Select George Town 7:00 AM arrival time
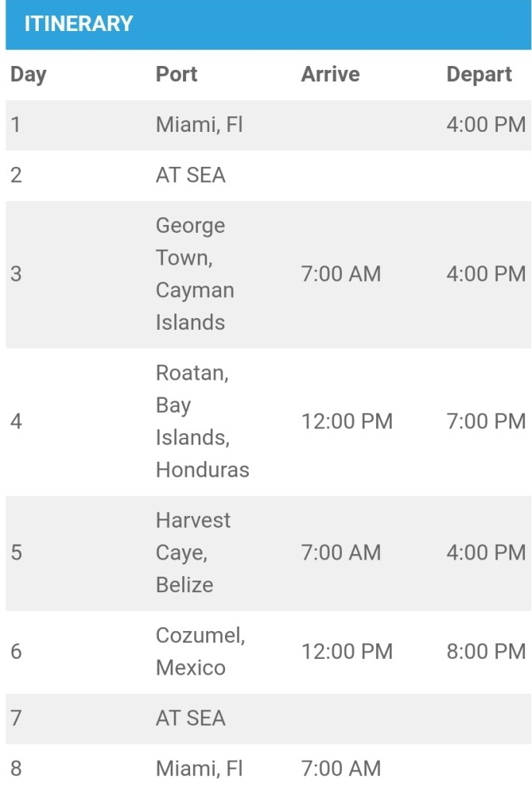This screenshot has height=794, width=532. pos(340,274)
